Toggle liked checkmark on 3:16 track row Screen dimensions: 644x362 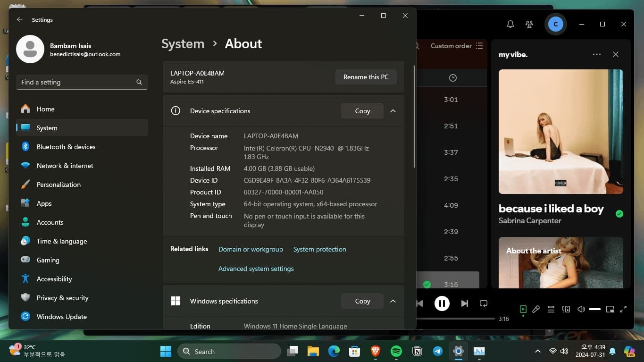(x=427, y=285)
